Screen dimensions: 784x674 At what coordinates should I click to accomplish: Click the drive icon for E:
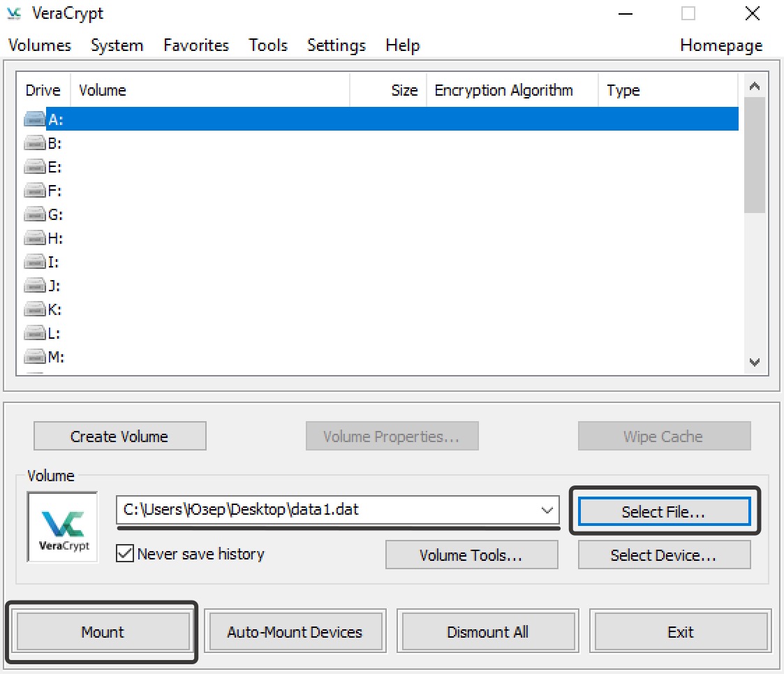pos(34,167)
